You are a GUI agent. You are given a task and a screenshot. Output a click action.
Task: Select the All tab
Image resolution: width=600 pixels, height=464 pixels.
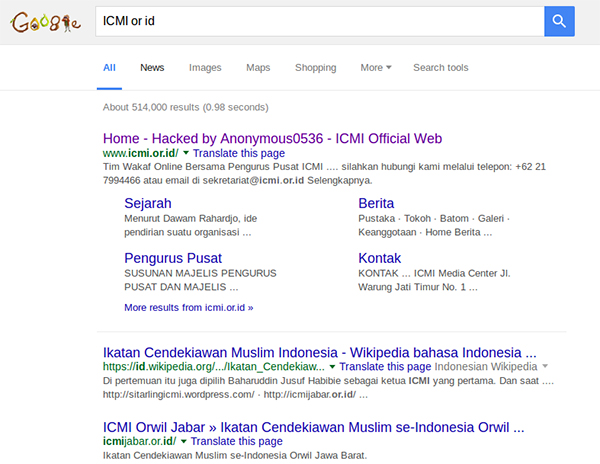tap(109, 68)
